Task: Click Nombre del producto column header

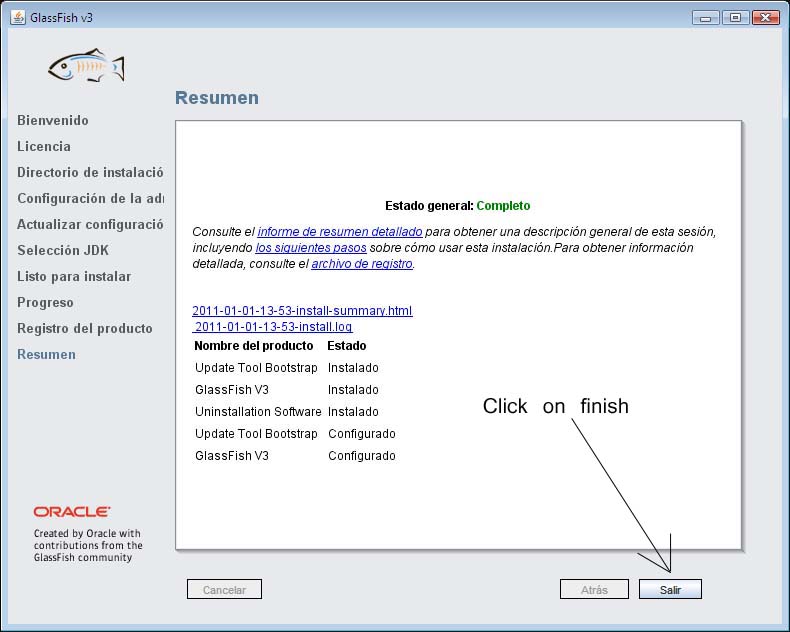Action: pyautogui.click(x=253, y=346)
